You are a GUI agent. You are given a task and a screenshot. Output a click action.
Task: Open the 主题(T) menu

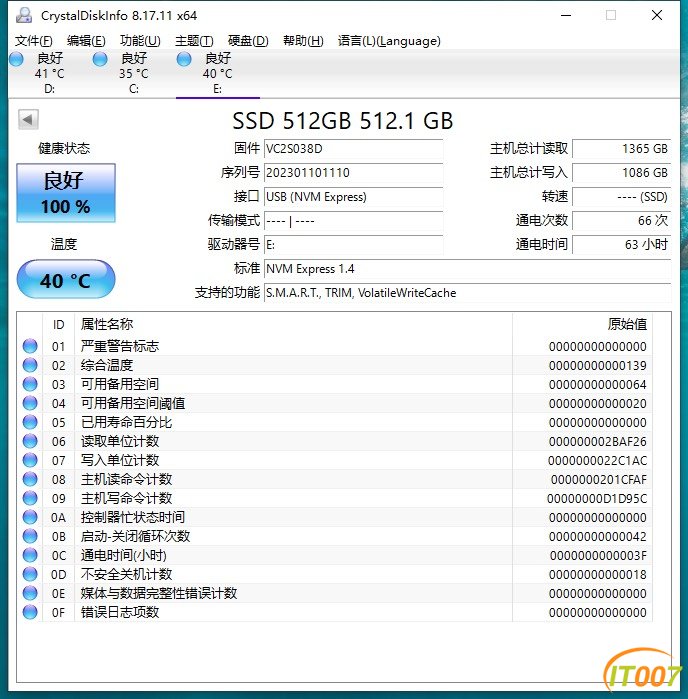194,41
